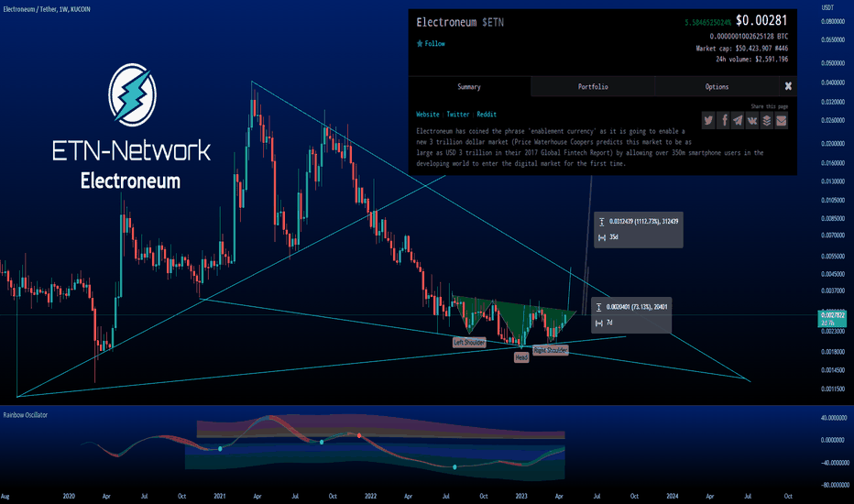Screen dimensions: 854x504
Task: Close the Electroneum info panel with the X
Action: point(788,86)
